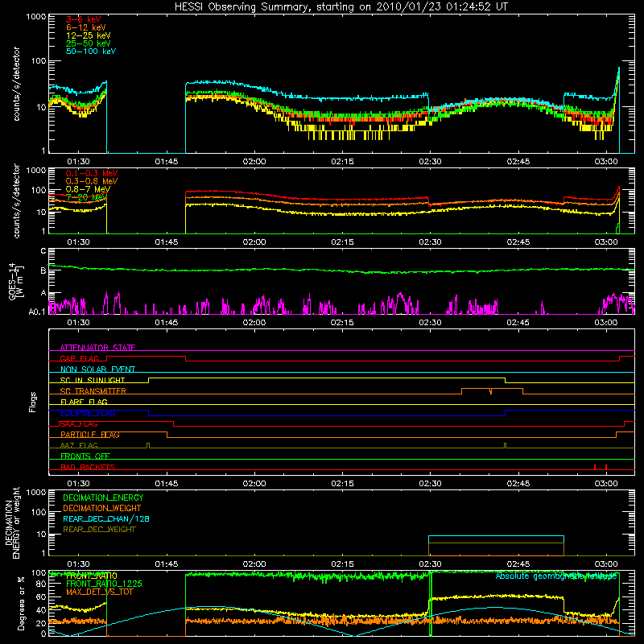This screenshot has height=644, width=644.
Task: Click the HESSI Observing Summary title text
Action: pyautogui.click(x=341, y=7)
